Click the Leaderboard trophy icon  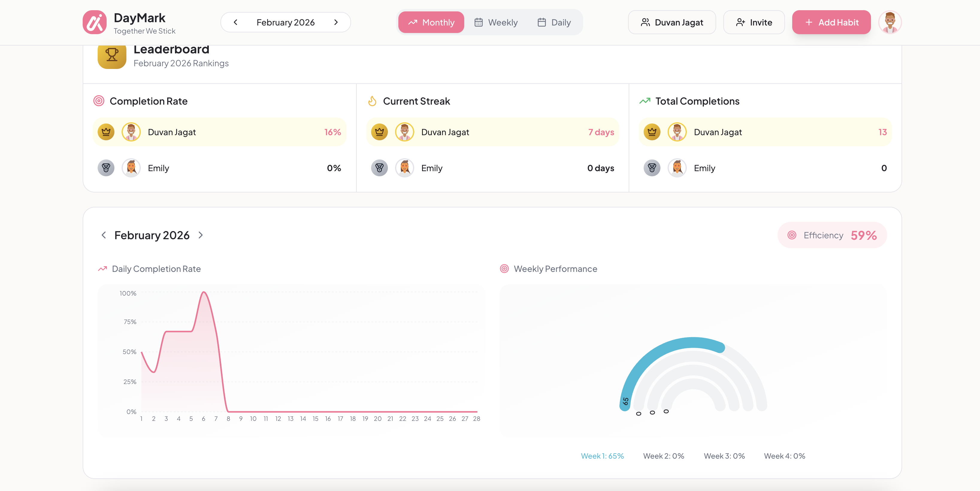tap(111, 55)
